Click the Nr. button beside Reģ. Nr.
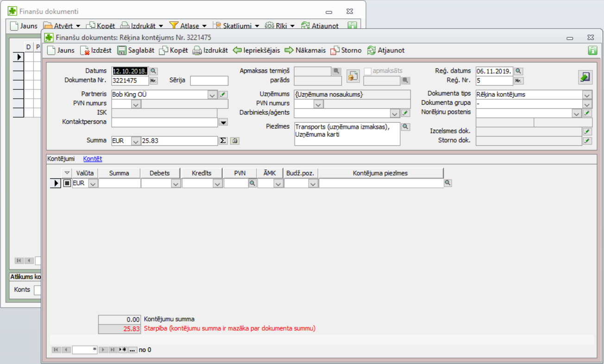Viewport: 604px width, 364px height. pos(518,81)
